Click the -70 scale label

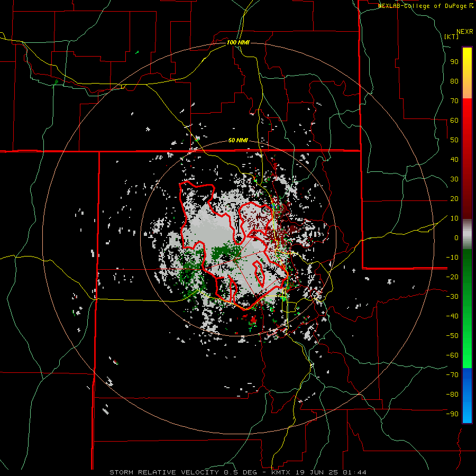coord(452,375)
